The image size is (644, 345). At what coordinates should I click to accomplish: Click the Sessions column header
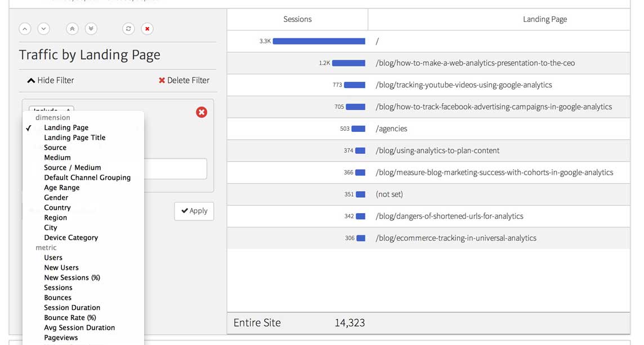click(297, 19)
